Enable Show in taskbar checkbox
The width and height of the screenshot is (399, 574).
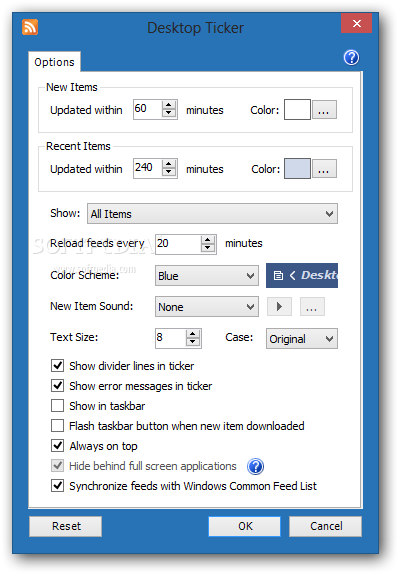coord(57,406)
